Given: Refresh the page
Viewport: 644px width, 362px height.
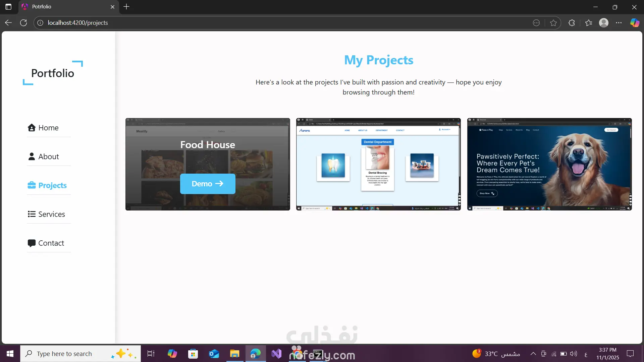Looking at the screenshot, I should pyautogui.click(x=23, y=23).
